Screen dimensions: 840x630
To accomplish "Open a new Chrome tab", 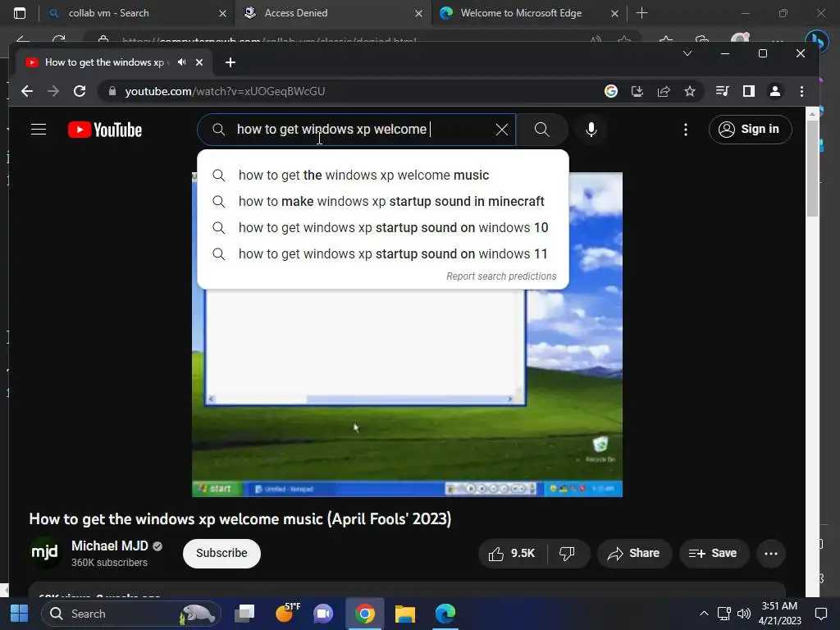I will point(231,62).
